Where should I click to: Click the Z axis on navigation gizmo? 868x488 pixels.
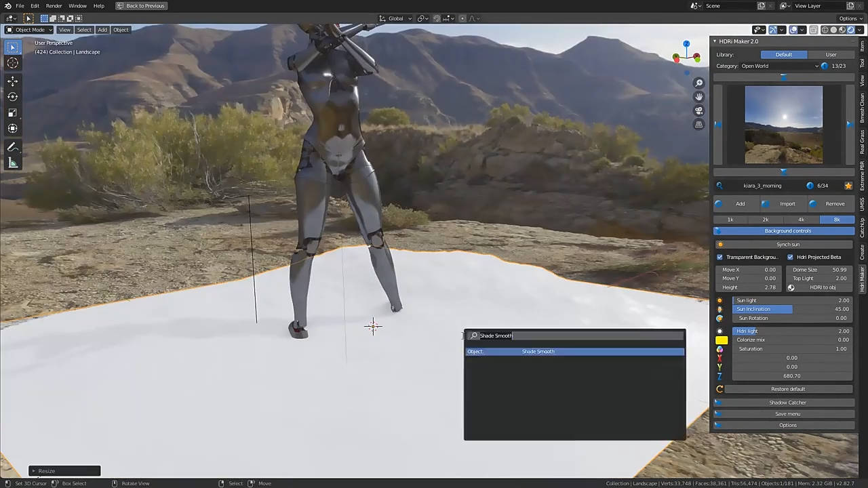point(686,44)
